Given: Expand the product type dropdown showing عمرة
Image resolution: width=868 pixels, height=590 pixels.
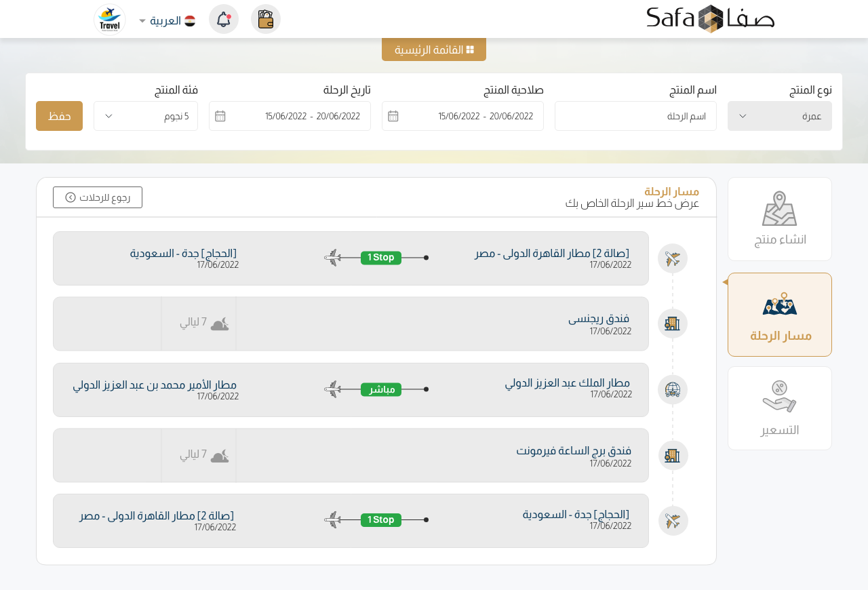Looking at the screenshot, I should pyautogui.click(x=779, y=116).
